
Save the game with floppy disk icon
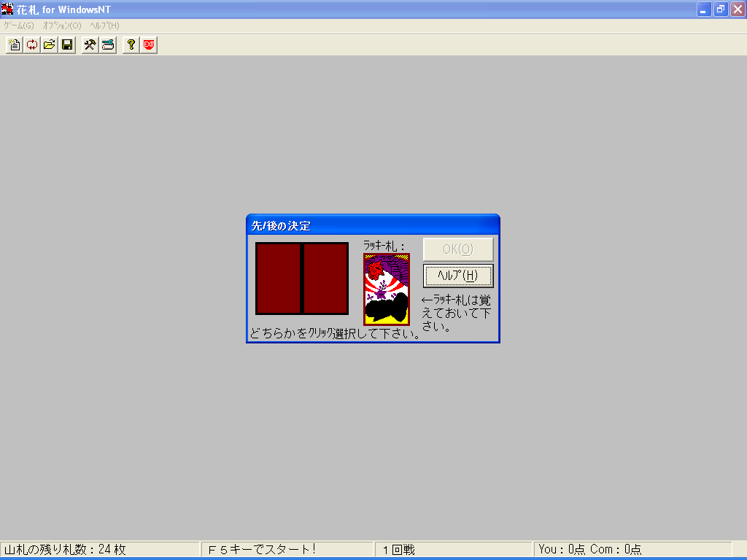[x=67, y=44]
